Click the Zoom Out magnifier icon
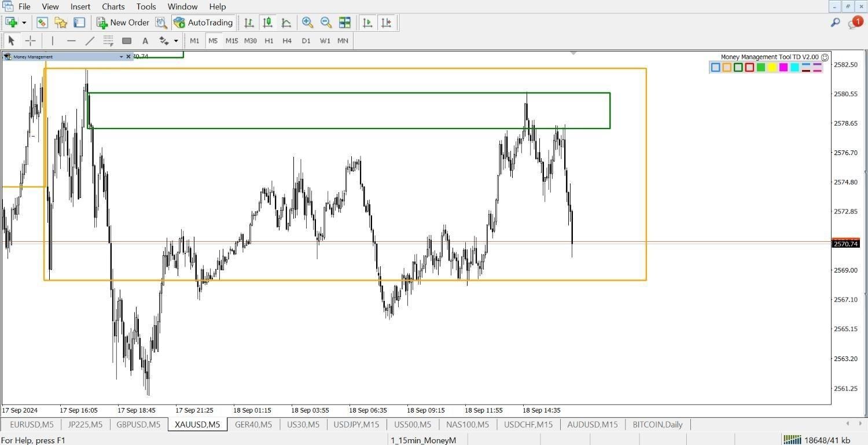The image size is (868, 445). pos(326,23)
